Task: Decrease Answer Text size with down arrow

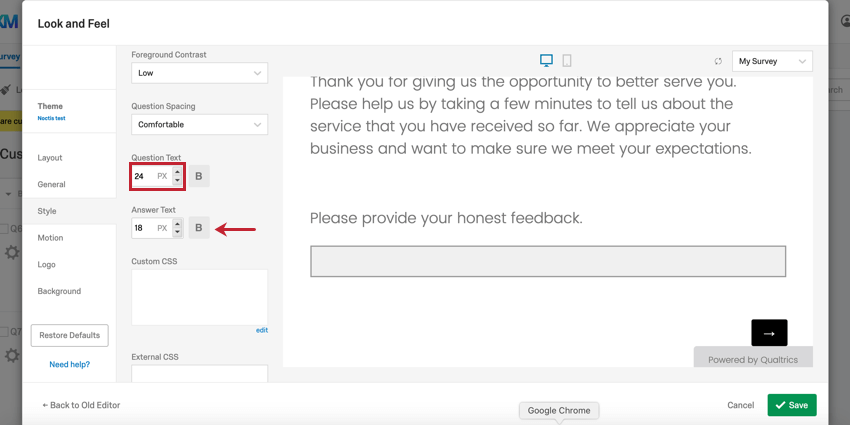Action: (x=178, y=233)
